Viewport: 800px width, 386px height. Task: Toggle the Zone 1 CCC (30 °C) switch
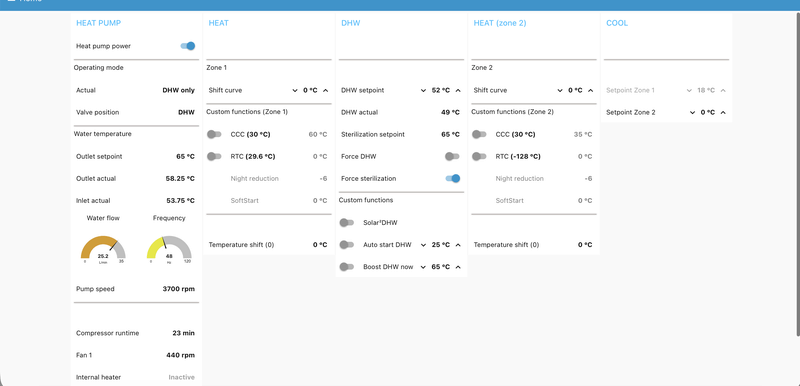pos(214,134)
